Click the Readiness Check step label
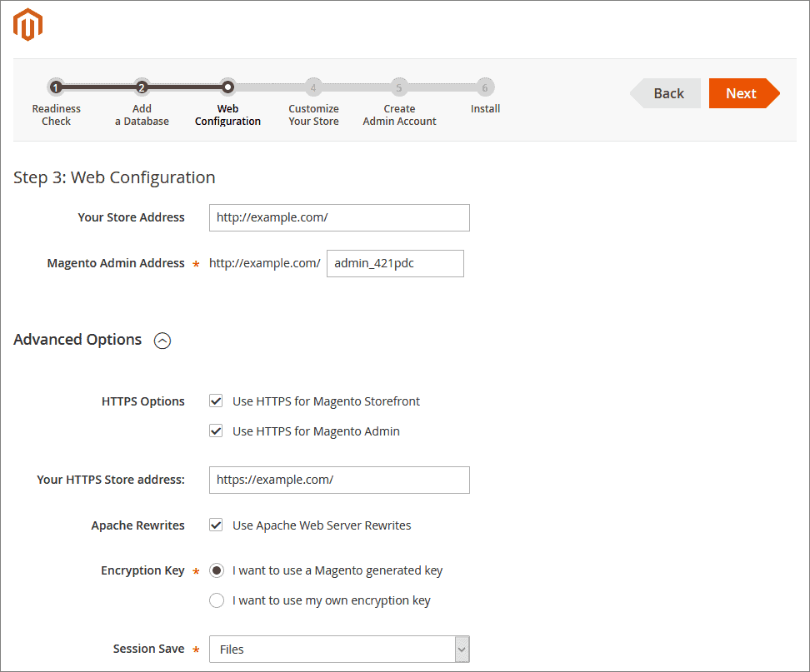This screenshot has width=810, height=672. coord(57,115)
